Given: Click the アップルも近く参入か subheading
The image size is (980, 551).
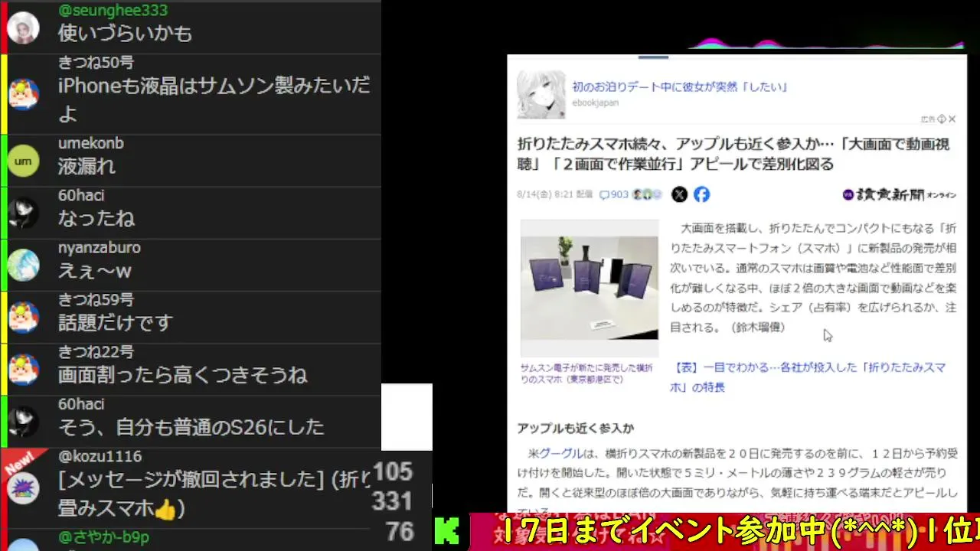Looking at the screenshot, I should pos(575,429).
